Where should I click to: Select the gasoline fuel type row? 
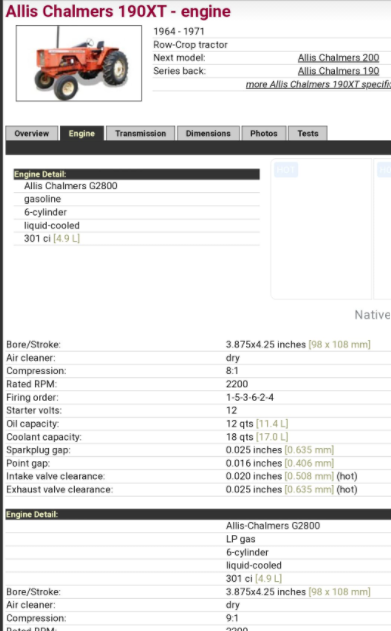(x=136, y=199)
